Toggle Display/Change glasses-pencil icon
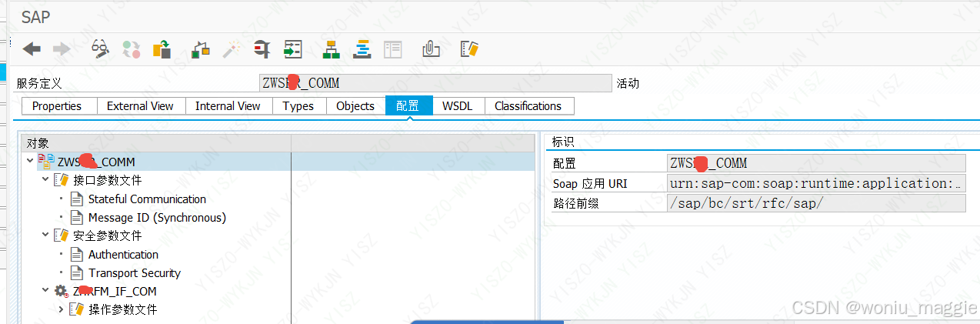This screenshot has width=980, height=324. click(x=101, y=49)
